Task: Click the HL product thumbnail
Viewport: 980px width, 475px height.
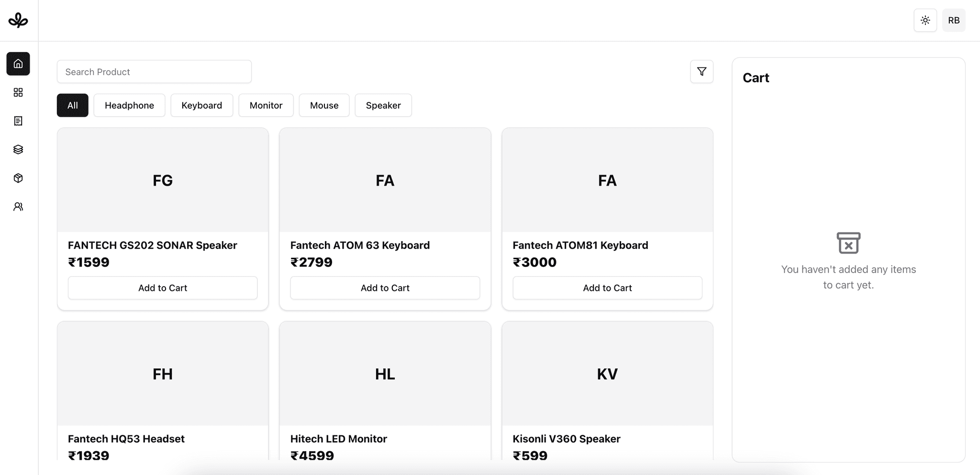Action: click(x=385, y=374)
